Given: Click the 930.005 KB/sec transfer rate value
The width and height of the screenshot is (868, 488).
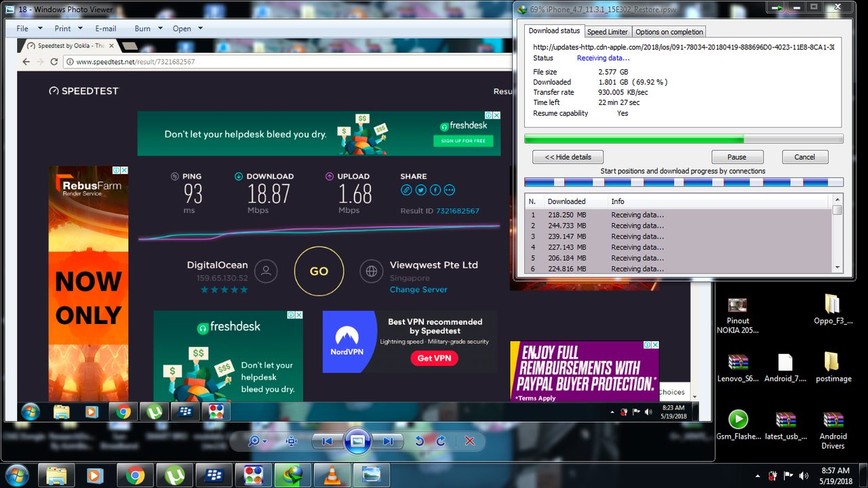Looking at the screenshot, I should [623, 92].
